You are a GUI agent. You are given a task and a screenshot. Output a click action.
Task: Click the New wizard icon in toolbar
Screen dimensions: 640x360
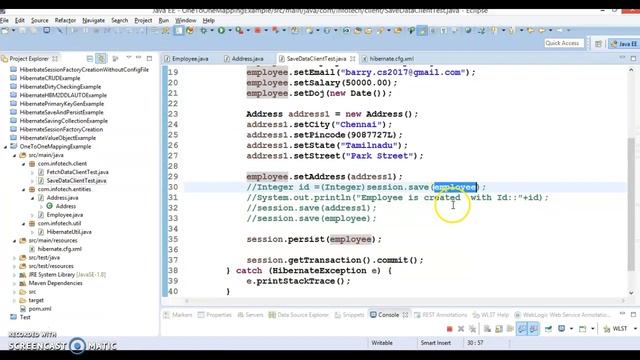point(5,30)
